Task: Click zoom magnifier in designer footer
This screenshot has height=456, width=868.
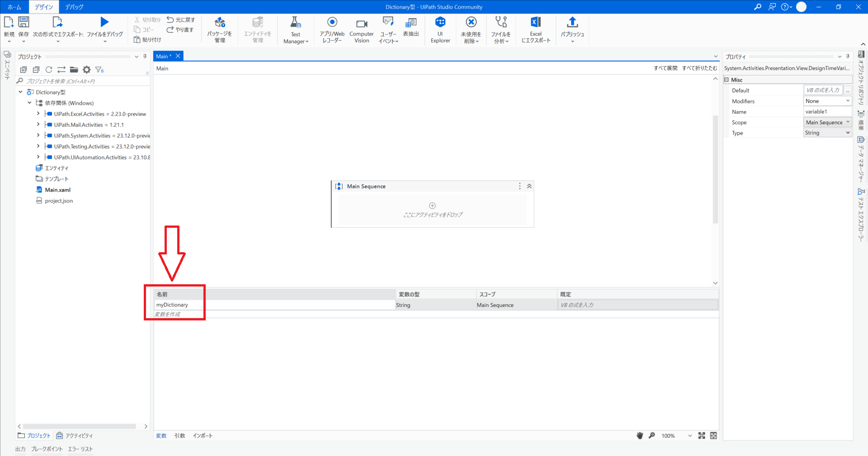Action: pyautogui.click(x=651, y=436)
